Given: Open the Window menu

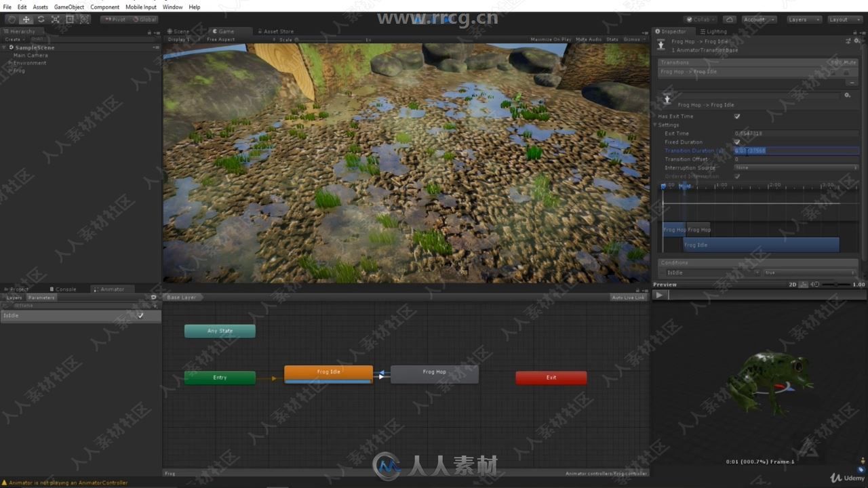Looking at the screenshot, I should 172,7.
